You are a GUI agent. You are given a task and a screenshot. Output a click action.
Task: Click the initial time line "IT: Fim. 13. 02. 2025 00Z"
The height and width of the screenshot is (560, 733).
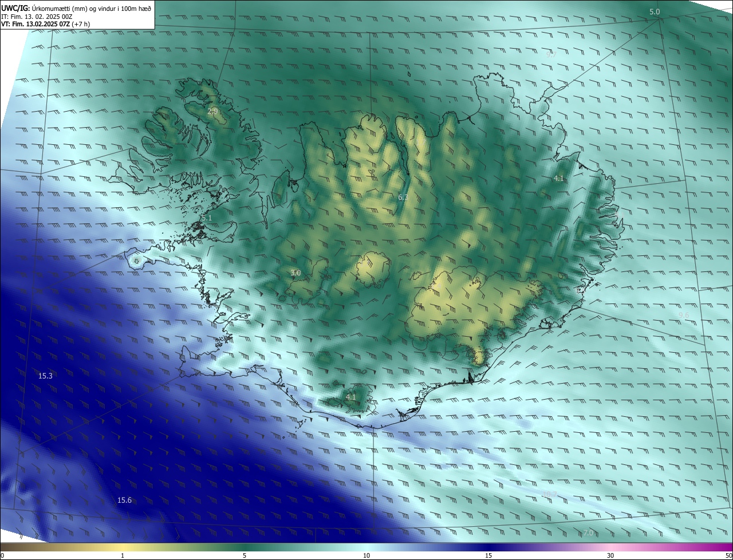(x=36, y=17)
